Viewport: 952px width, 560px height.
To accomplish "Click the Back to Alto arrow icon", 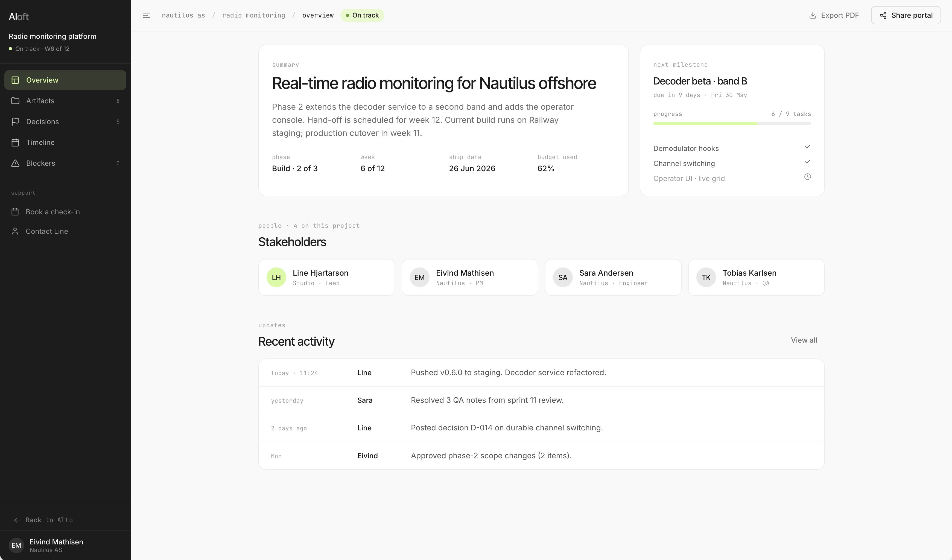I will point(17,520).
